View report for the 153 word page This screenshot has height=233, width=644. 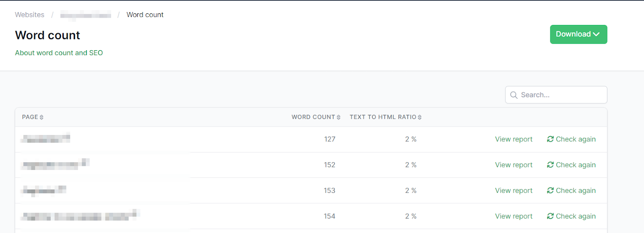[514, 190]
